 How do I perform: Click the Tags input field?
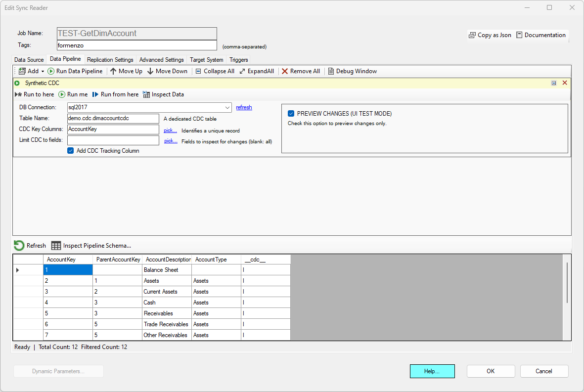point(136,45)
